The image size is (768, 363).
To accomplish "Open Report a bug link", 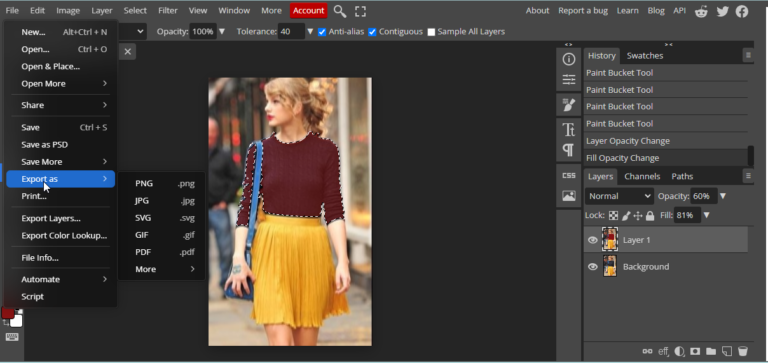I will [x=583, y=11].
